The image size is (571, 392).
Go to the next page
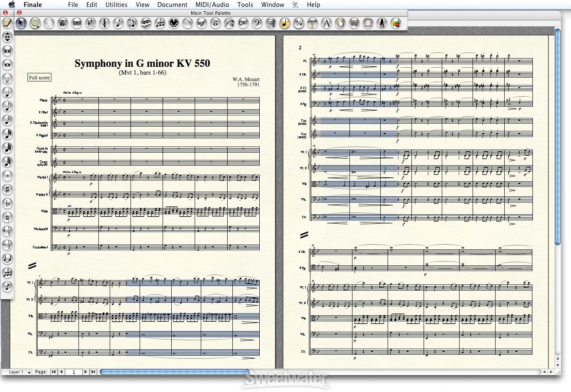[x=86, y=372]
